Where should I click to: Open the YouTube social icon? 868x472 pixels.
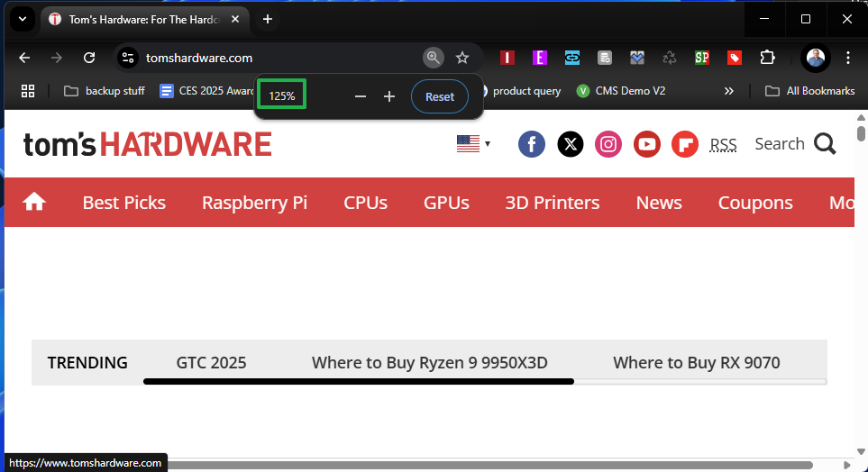click(647, 144)
